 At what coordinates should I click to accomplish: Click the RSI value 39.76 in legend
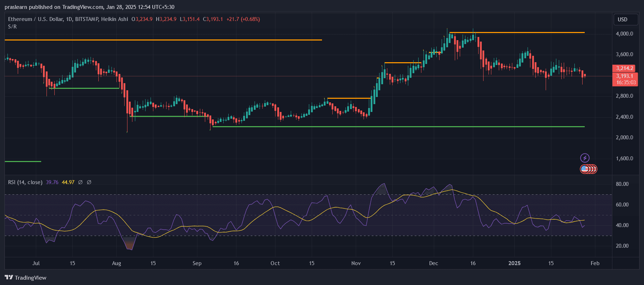(x=52, y=182)
